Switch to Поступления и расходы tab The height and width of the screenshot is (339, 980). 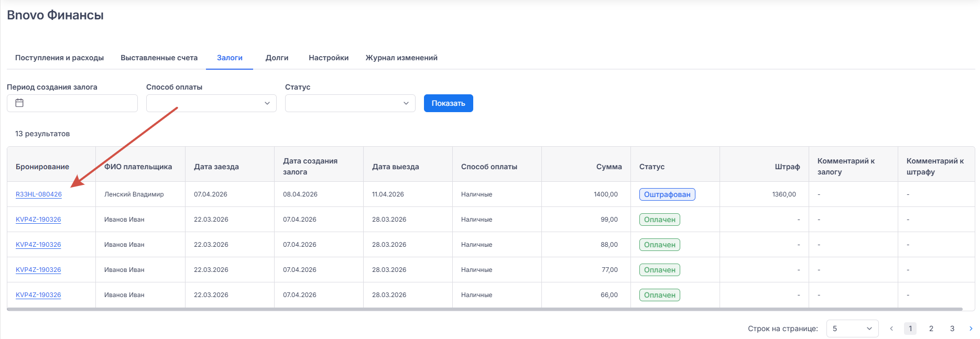(x=59, y=58)
